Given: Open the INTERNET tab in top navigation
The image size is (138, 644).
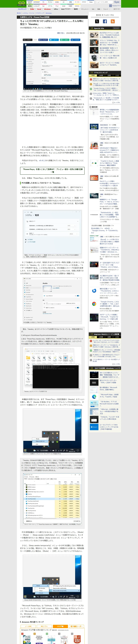Looking at the screenshot, I should pos(37,2).
